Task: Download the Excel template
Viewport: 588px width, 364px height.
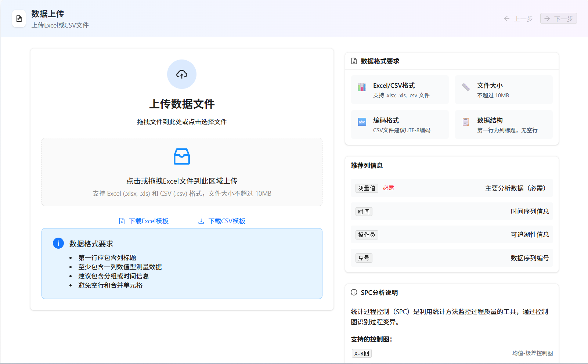Action: tap(144, 221)
